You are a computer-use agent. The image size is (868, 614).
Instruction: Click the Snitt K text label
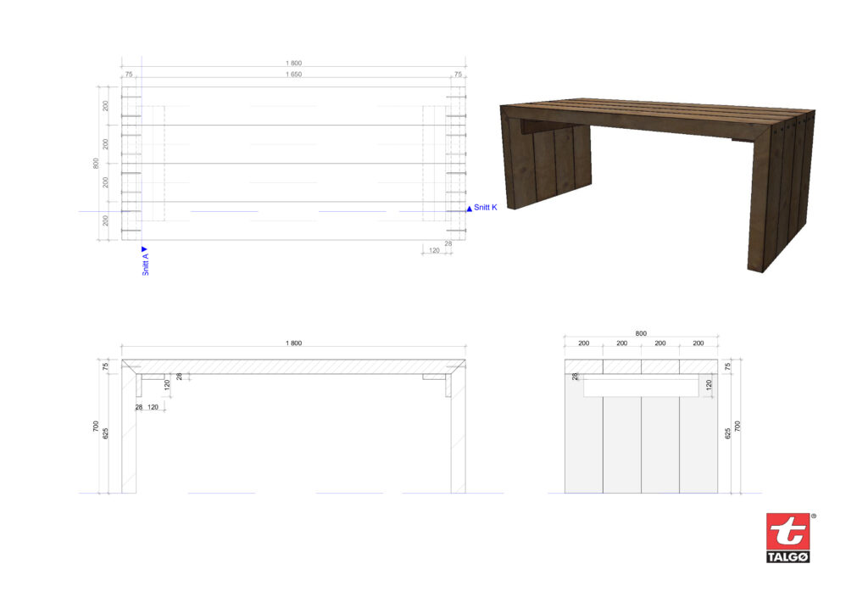click(486, 208)
